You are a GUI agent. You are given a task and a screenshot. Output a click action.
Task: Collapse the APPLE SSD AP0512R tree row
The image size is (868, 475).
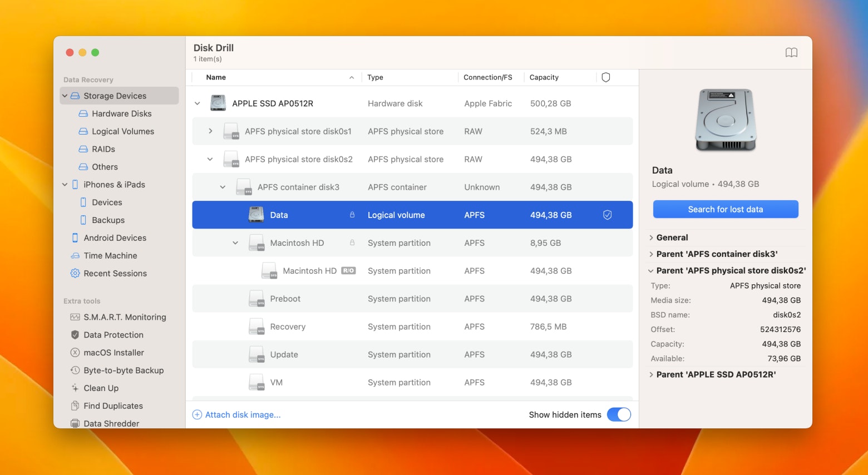tap(197, 103)
